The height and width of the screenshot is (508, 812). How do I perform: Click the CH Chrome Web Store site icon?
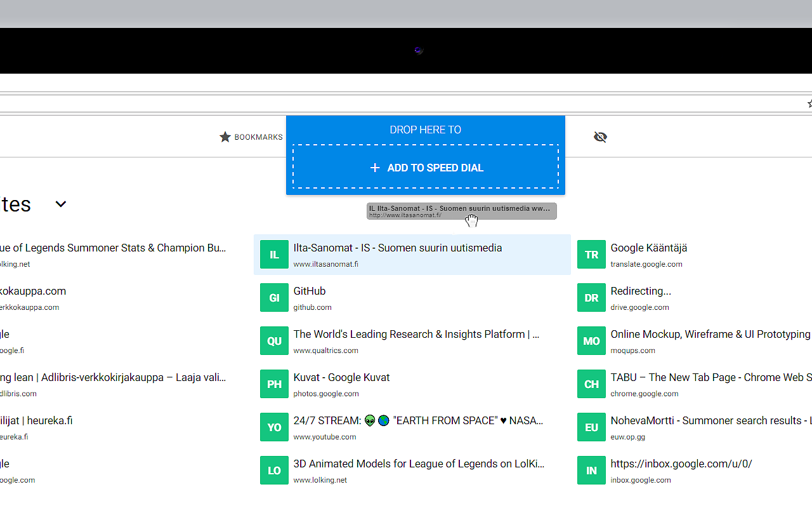[591, 384]
